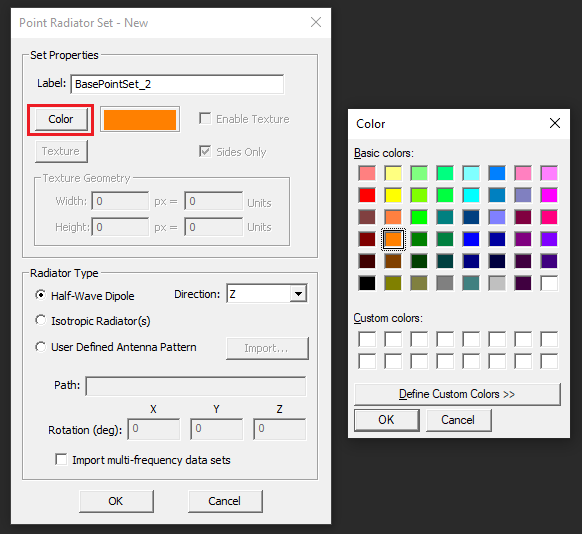
Task: Select the white basic color swatch
Action: (549, 283)
